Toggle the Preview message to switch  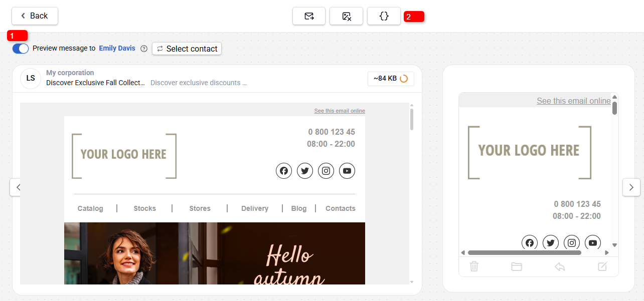(x=21, y=49)
